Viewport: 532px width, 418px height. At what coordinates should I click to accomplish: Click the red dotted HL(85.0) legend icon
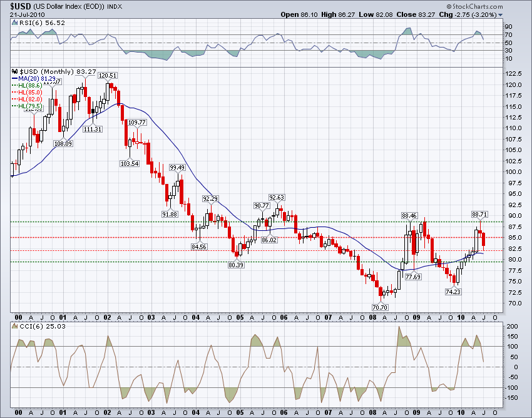[x=14, y=92]
